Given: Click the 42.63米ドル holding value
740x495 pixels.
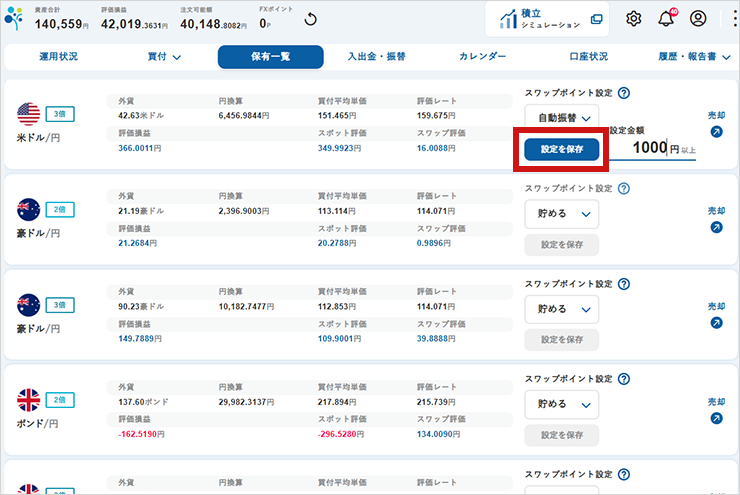Looking at the screenshot, I should coord(141,116).
